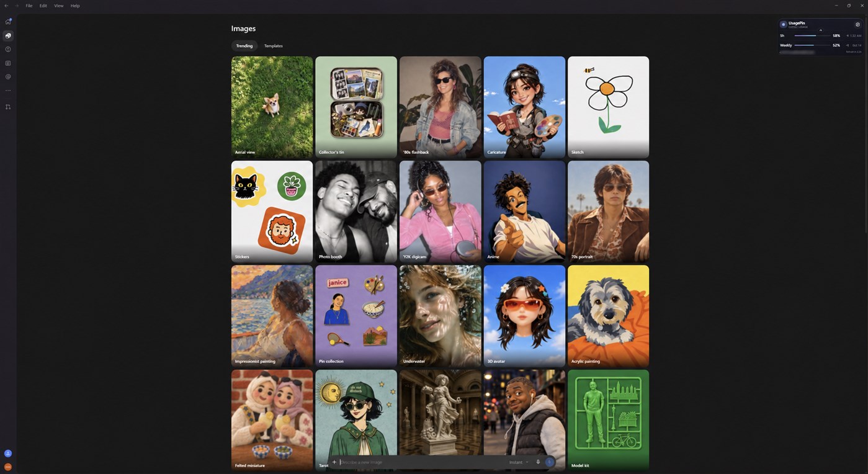Choose the Collector's tin style thumbnail
This screenshot has height=474, width=868.
click(356, 107)
